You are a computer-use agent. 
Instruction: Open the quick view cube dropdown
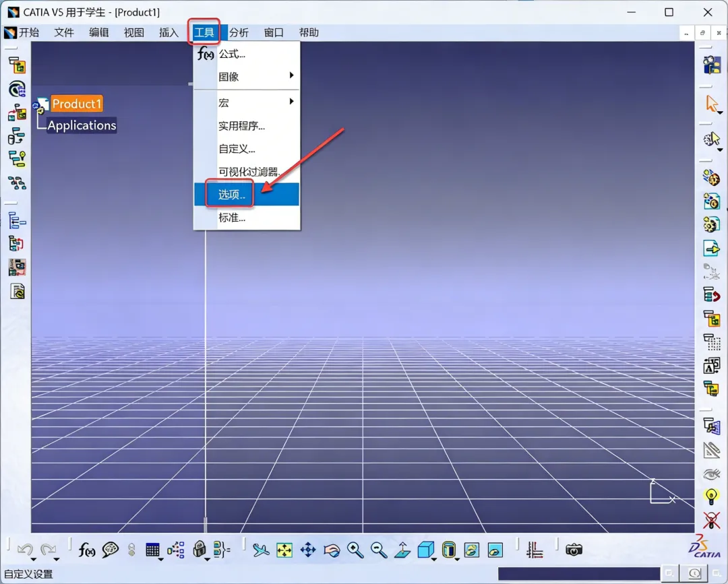(x=434, y=560)
